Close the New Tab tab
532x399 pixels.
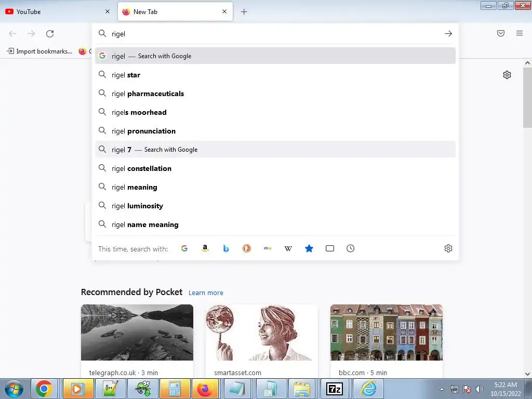coord(224,11)
